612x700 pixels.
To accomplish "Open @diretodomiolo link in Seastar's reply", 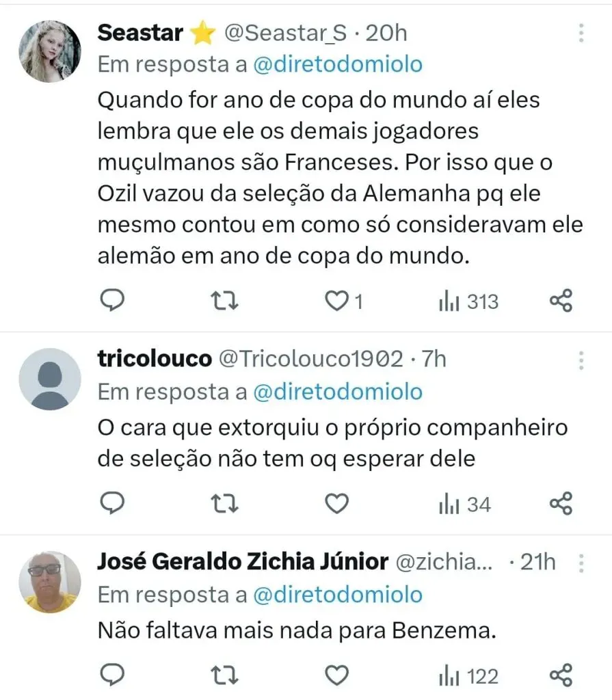I will [338, 64].
